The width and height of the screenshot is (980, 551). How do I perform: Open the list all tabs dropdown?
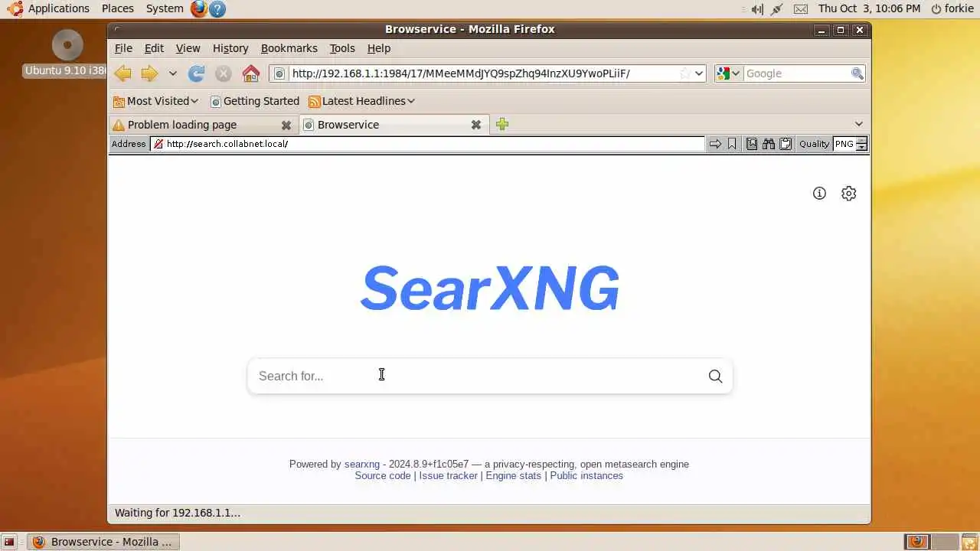[858, 124]
